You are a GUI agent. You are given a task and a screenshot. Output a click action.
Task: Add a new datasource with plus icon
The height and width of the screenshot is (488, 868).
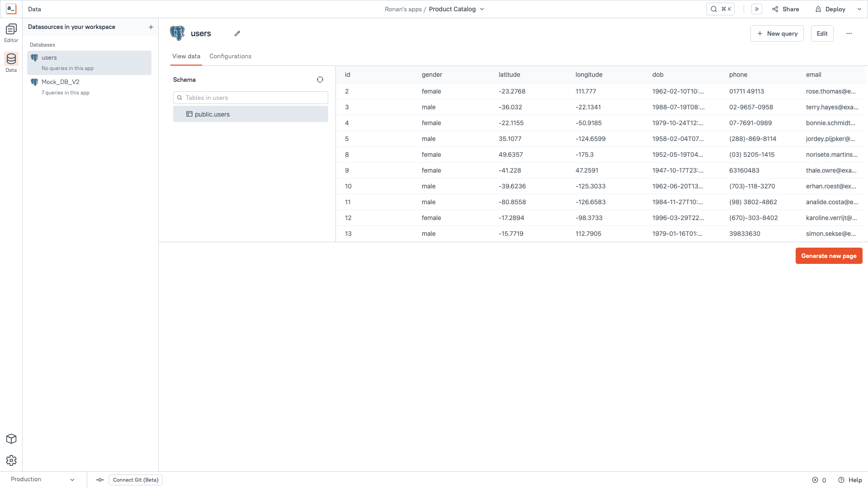151,27
